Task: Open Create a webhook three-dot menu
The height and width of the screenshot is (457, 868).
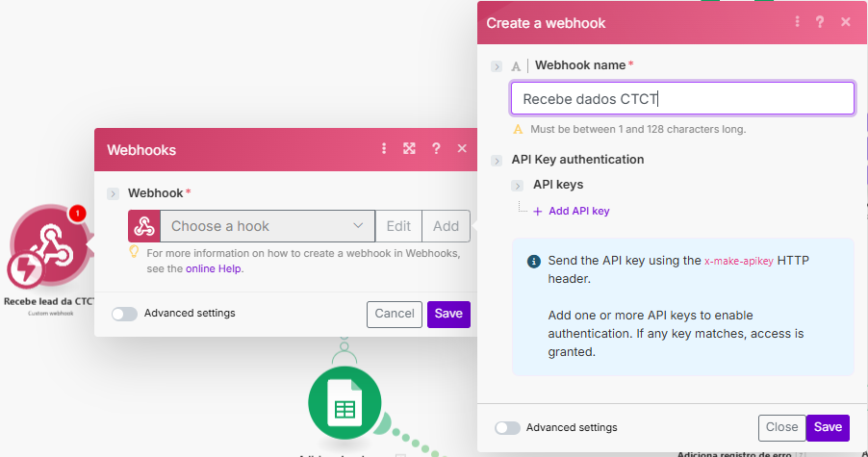Action: (797, 22)
